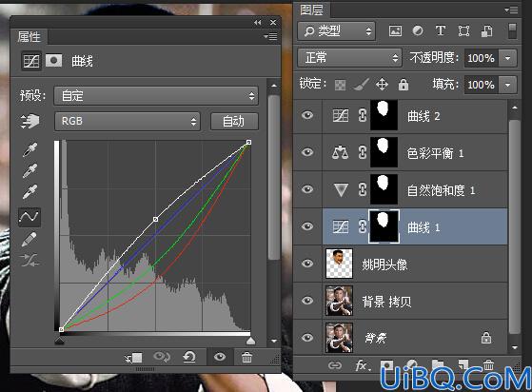This screenshot has height=392, width=532.
Task: Lock layer position move icon
Action: coord(382,84)
